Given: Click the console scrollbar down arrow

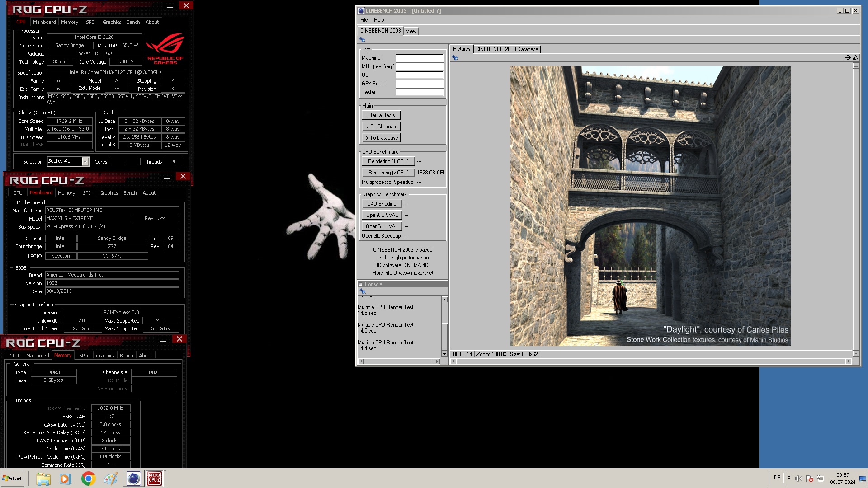Looking at the screenshot, I should (444, 354).
